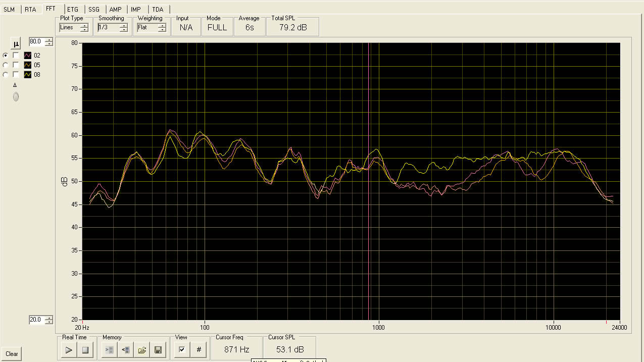The height and width of the screenshot is (362, 644).
Task: Change Weighting from Flat using spinner
Action: [162, 28]
